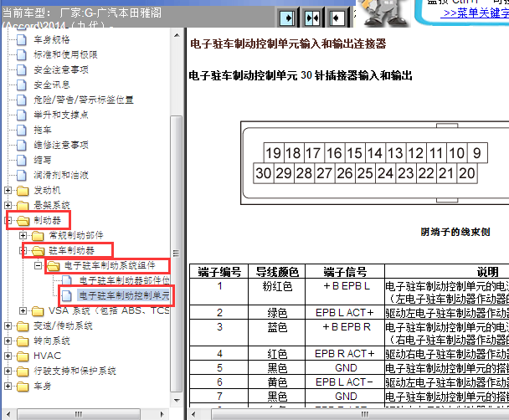Open the 标准和使用极限 document

pyautogui.click(x=65, y=54)
